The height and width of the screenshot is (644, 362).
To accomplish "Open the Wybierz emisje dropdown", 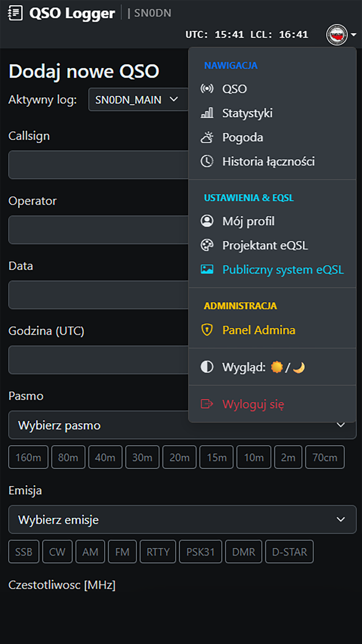I will pyautogui.click(x=181, y=520).
